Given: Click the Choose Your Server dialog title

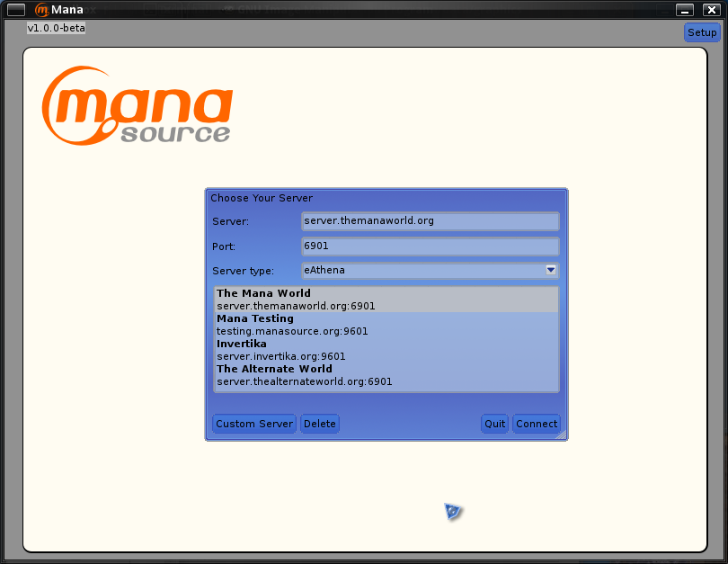Looking at the screenshot, I should [262, 198].
